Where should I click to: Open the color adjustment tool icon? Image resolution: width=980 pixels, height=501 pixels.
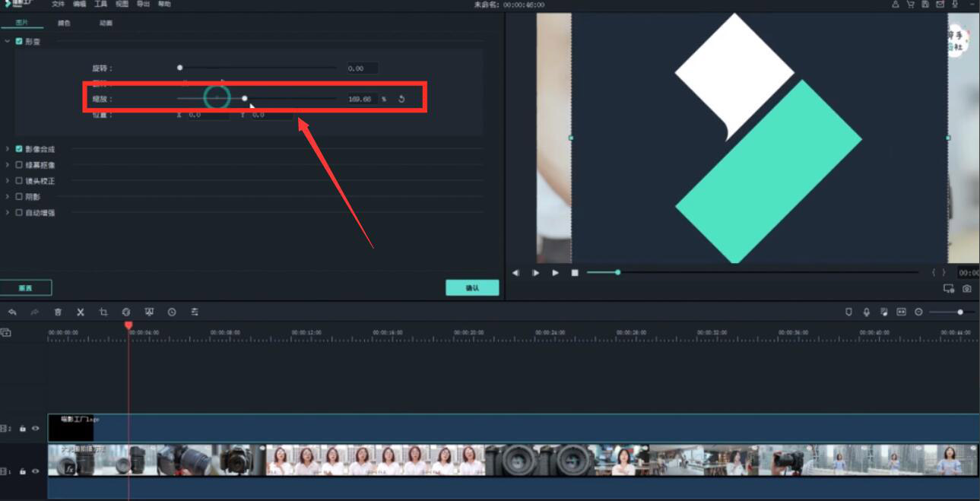126,312
